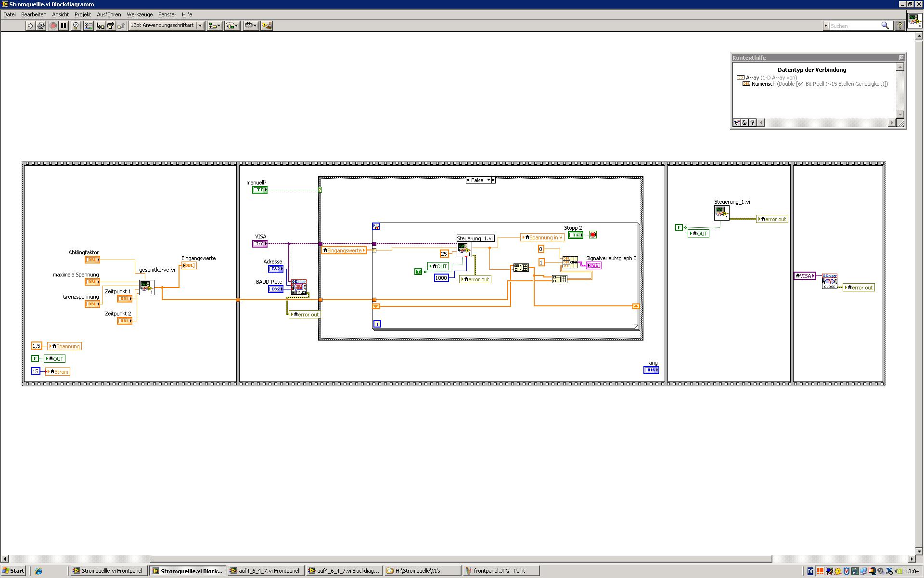
Task: Click the lock icon in Kontexthilfe
Action: pos(744,123)
